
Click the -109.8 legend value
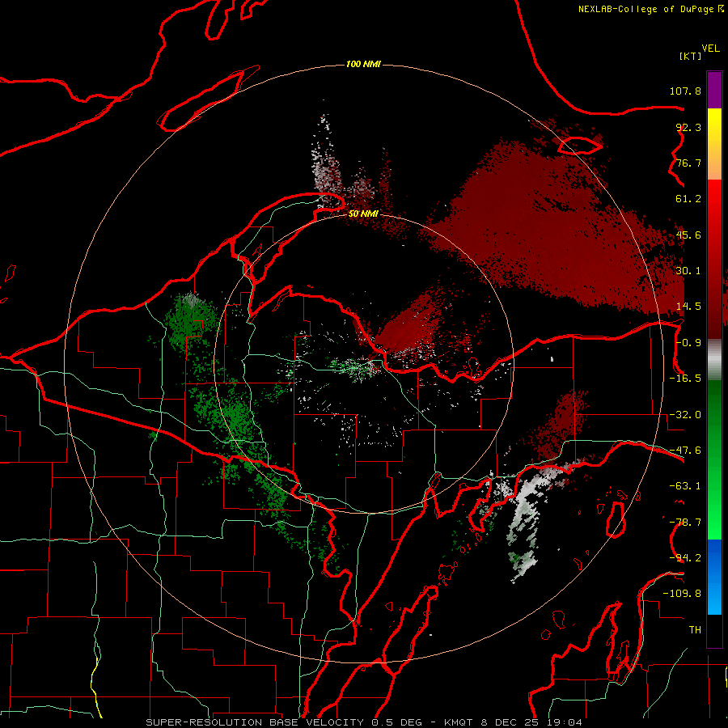pos(682,594)
